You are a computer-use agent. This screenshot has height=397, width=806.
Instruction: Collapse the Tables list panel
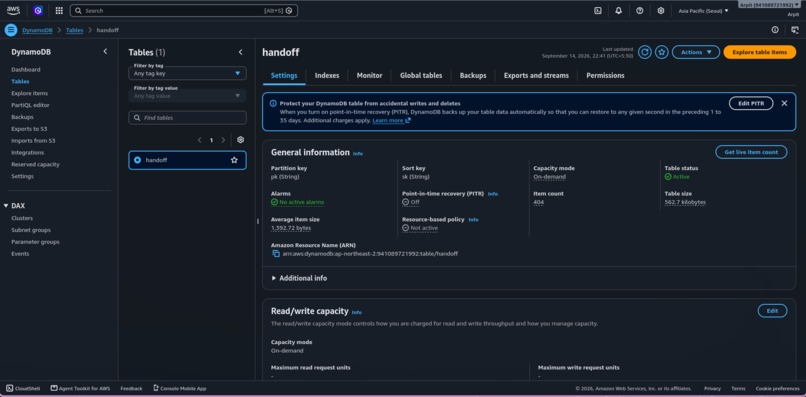coord(240,52)
